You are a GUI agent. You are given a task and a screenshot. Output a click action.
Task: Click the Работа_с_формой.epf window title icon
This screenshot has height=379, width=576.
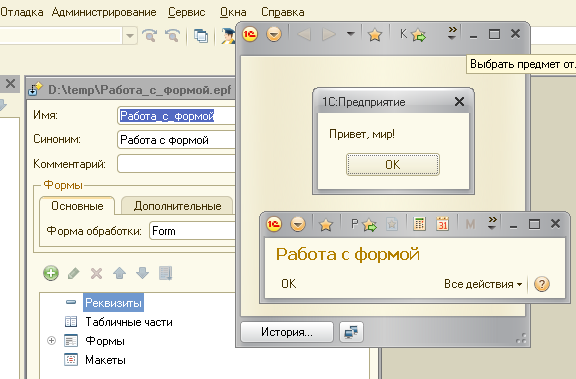35,89
